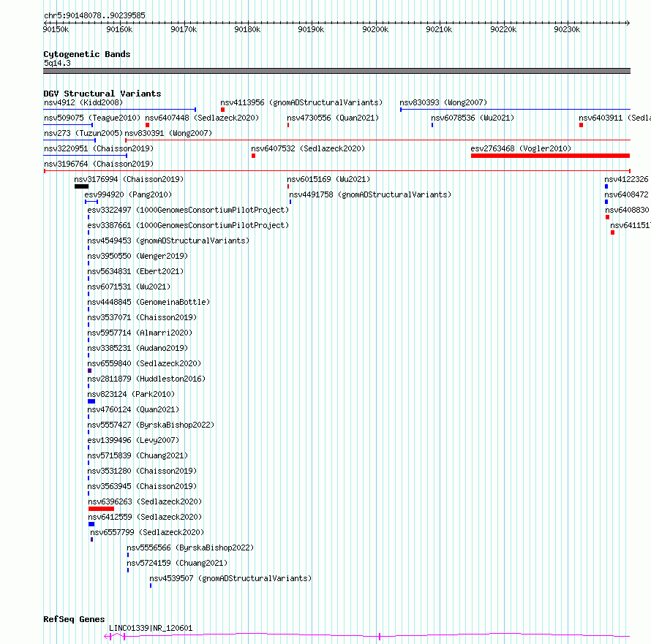Click the thick red esv2763468 variant bar
This screenshot has height=644, width=651.
pos(550,156)
